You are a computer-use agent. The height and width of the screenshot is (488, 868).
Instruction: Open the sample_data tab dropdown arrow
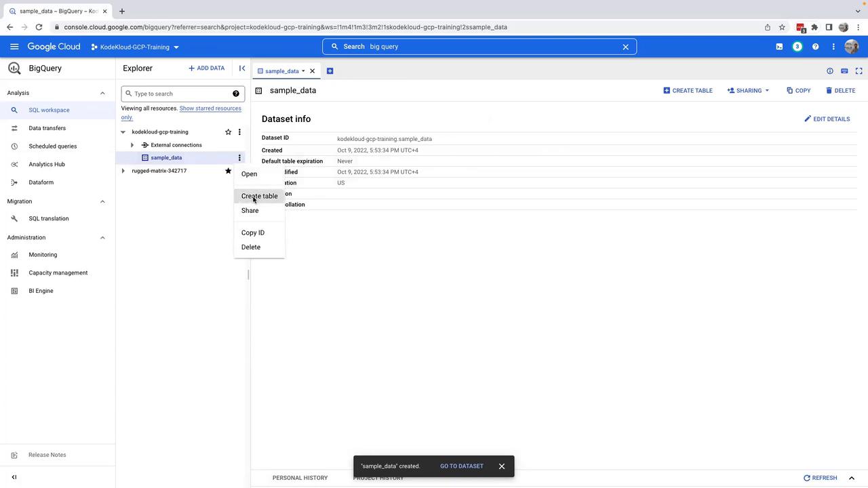[303, 71]
